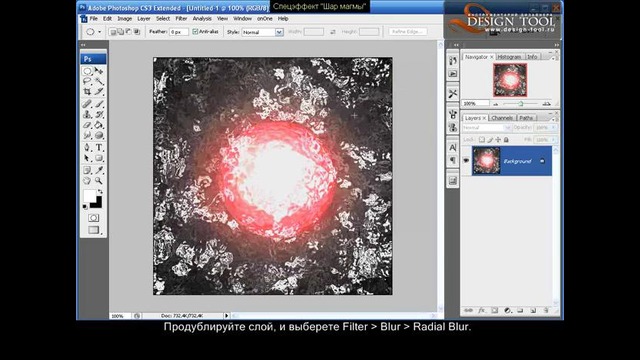Choose Intersect with selection mode
This screenshot has width=640, height=360.
coord(137,32)
